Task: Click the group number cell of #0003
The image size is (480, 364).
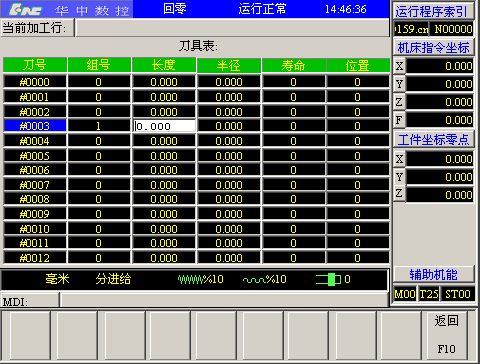Action: click(x=99, y=126)
